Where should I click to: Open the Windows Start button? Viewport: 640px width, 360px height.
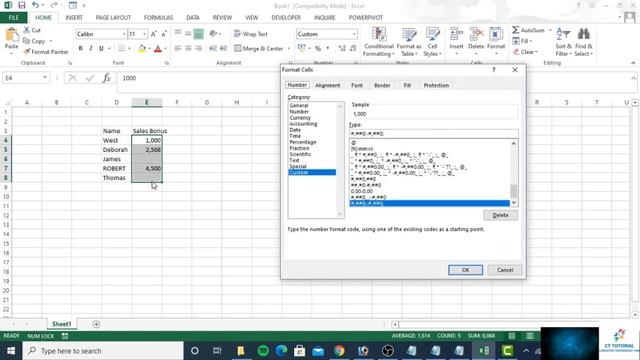tap(11, 351)
